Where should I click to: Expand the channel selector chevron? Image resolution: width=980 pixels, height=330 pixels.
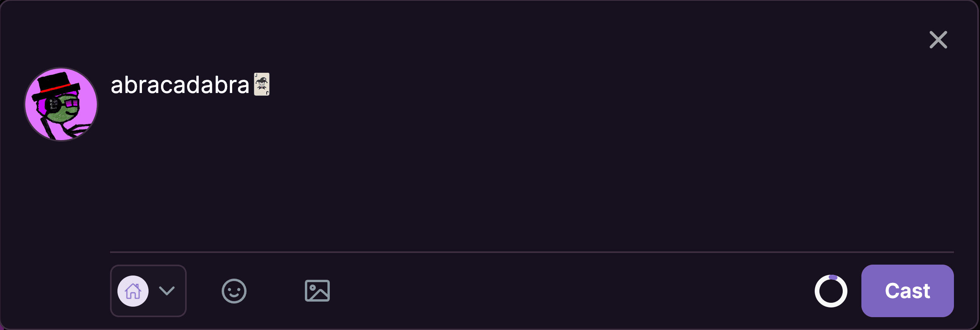click(x=167, y=291)
